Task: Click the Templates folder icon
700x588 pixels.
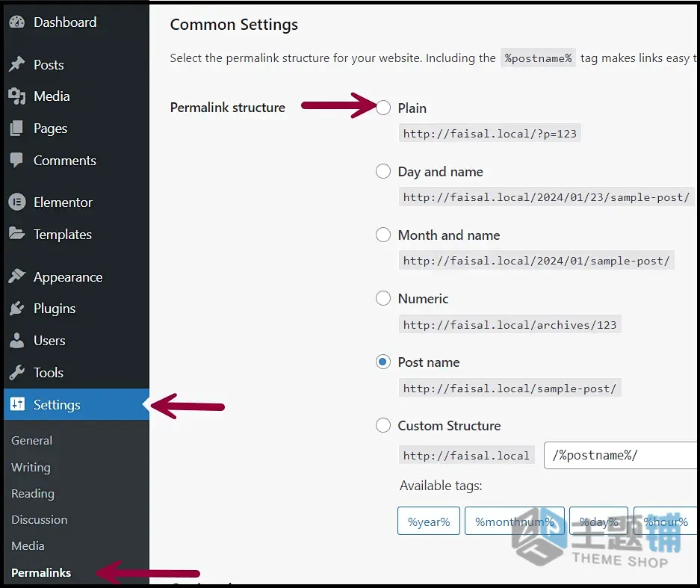Action: pyautogui.click(x=17, y=234)
